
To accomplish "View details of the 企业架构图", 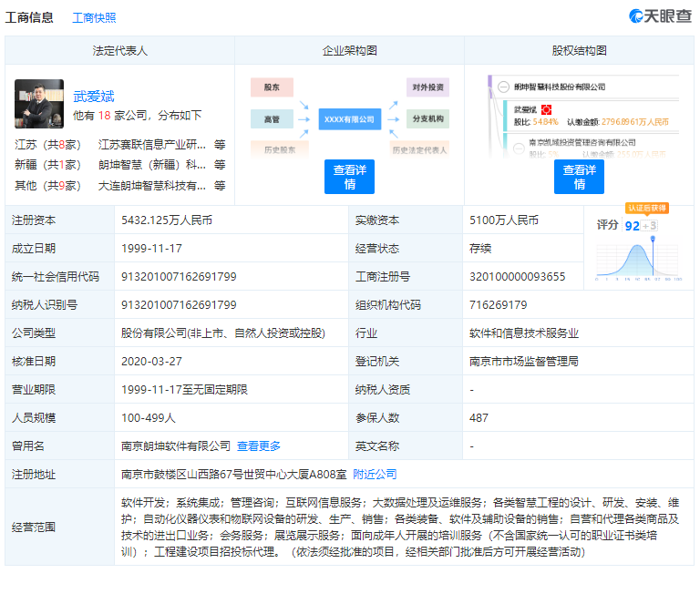I will [x=349, y=177].
